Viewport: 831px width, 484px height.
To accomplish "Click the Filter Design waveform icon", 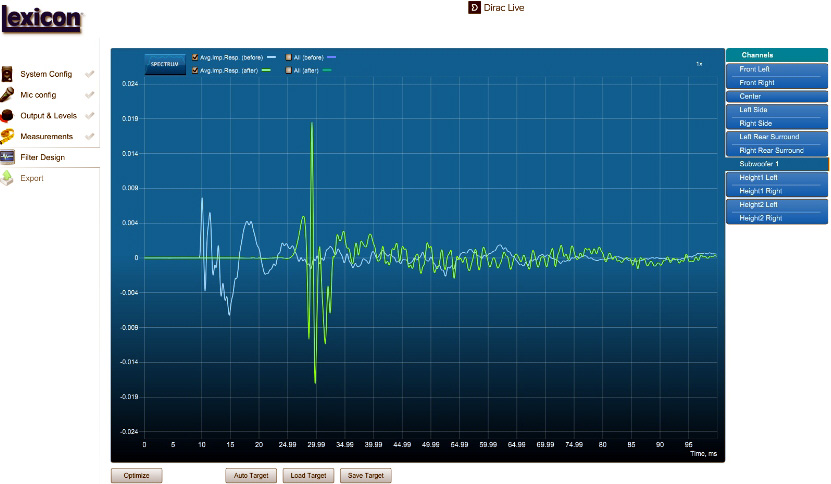I will click(8, 158).
